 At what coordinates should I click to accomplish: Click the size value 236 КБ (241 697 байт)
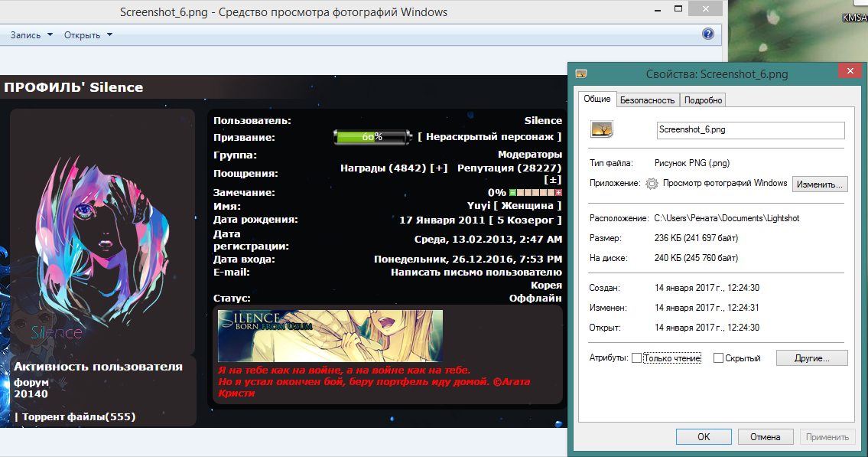click(x=697, y=238)
